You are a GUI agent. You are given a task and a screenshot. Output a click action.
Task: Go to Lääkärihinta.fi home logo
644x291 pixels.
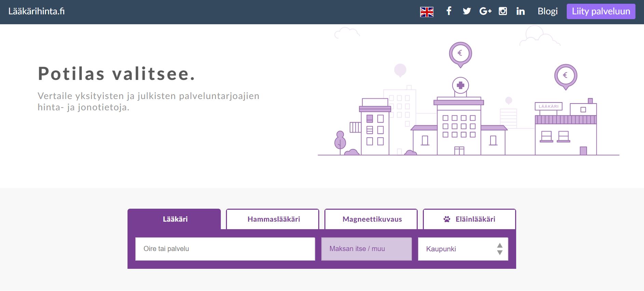click(x=37, y=12)
